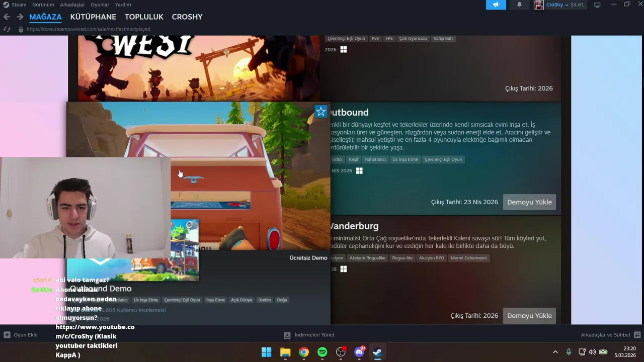Select the Keşif tag on Outbound
644x362 pixels.
coord(354,159)
